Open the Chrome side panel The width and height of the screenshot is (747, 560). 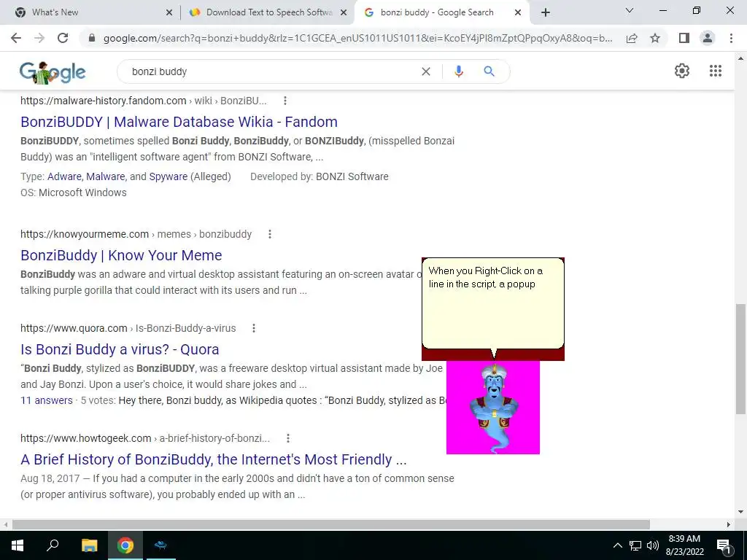(684, 38)
